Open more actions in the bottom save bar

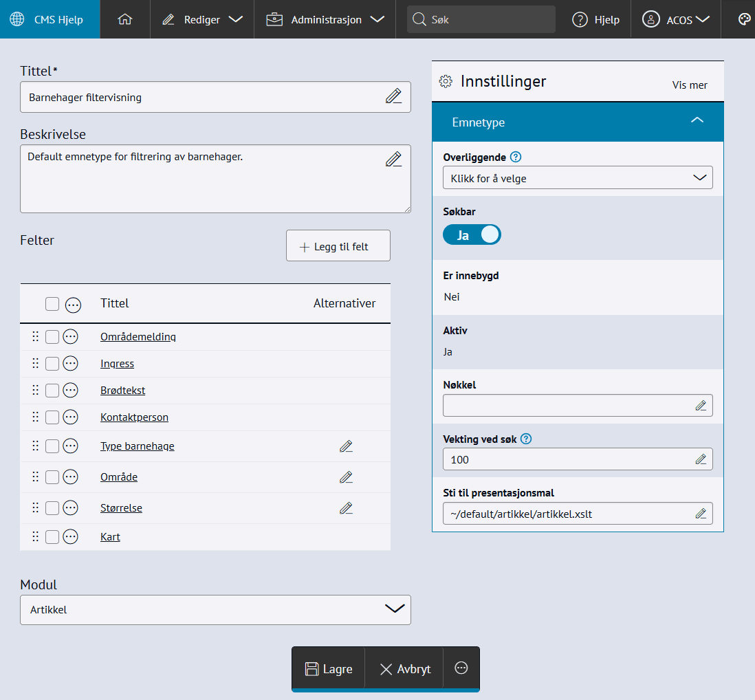(461, 668)
